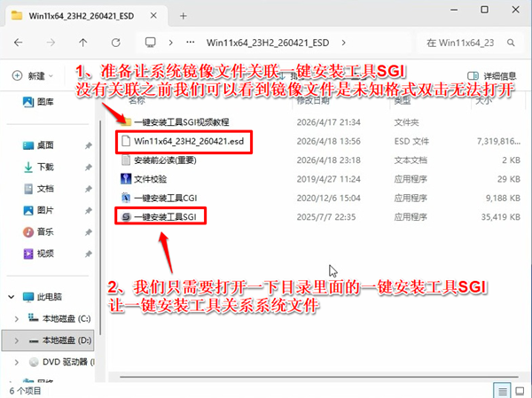Image resolution: width=532 pixels, height=398 pixels.
Task: Refresh the folder view
Action: pyautogui.click(x=116, y=43)
